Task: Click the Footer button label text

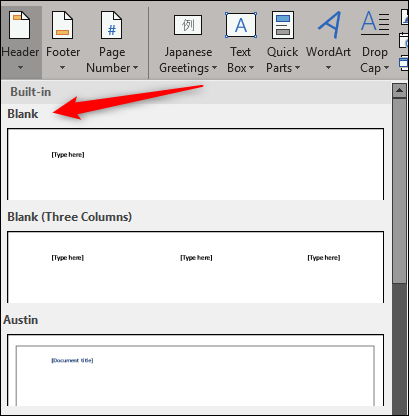Action: click(63, 52)
